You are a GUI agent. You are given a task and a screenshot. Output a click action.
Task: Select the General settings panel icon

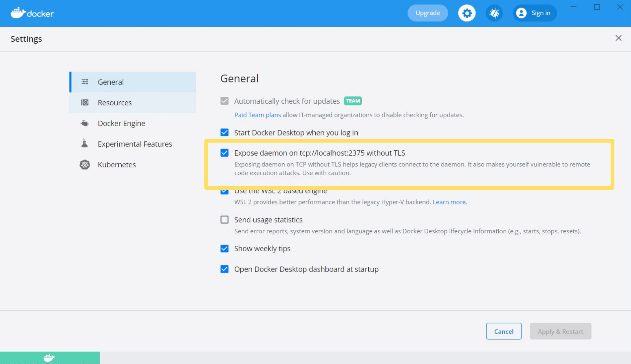[85, 82]
